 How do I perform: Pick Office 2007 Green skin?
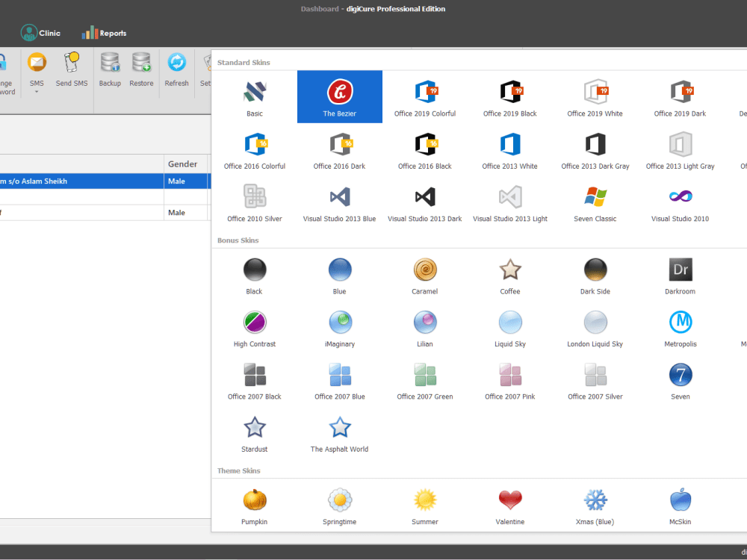click(x=424, y=381)
